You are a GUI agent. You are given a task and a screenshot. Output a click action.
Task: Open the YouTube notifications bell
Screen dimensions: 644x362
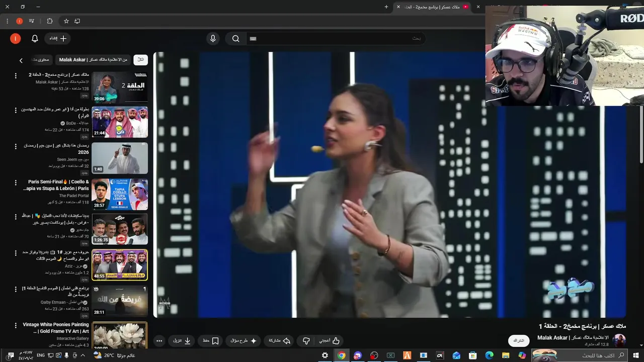(35, 38)
